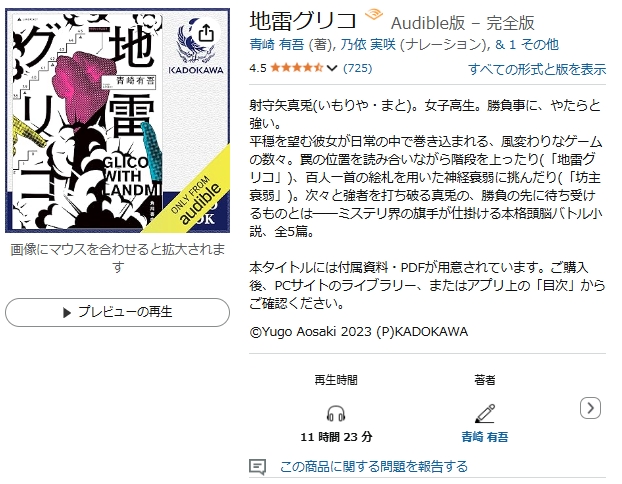
Task: Expand the rating breakdown chevron
Action: [332, 68]
